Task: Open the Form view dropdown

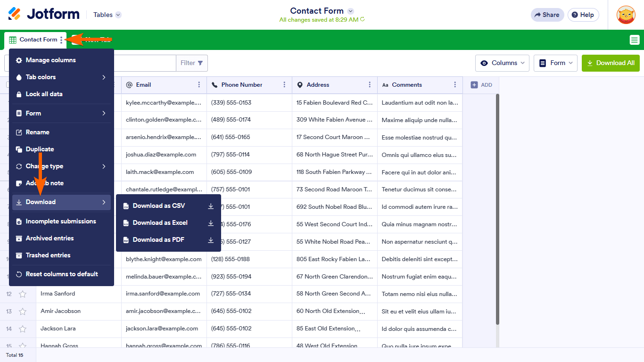Action: coord(555,63)
